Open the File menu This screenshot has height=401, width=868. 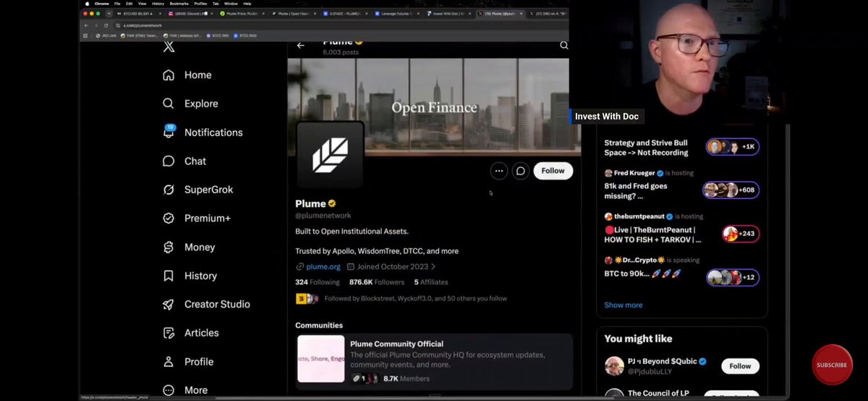(117, 4)
